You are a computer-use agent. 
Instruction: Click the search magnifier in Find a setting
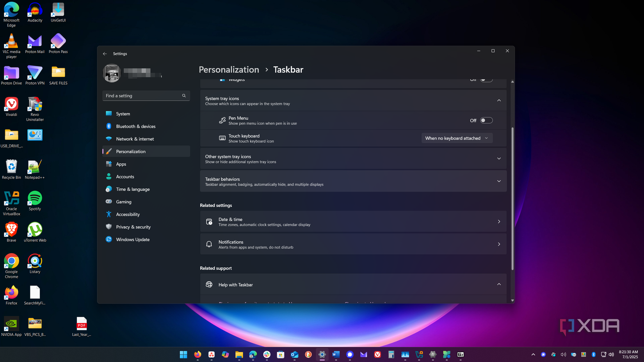tap(184, 96)
